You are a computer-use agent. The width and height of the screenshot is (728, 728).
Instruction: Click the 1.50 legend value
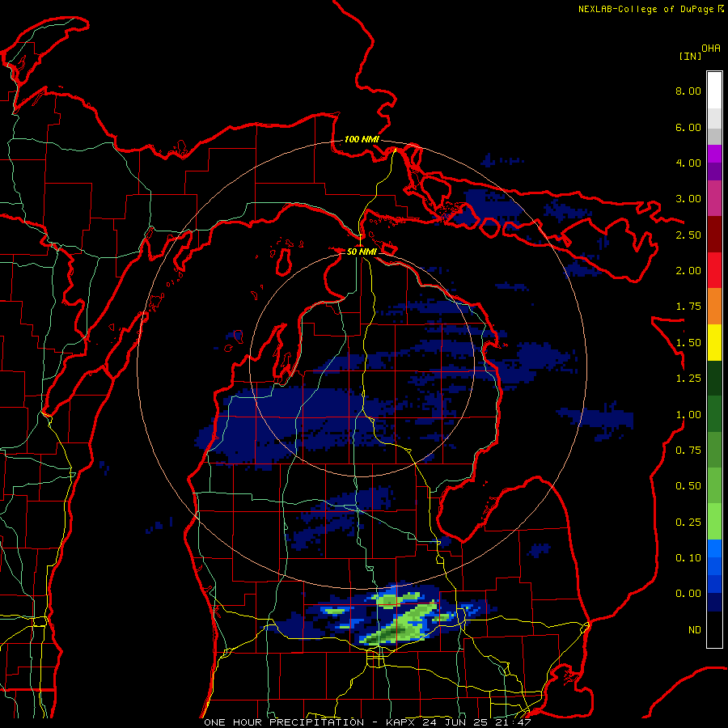[x=688, y=343]
